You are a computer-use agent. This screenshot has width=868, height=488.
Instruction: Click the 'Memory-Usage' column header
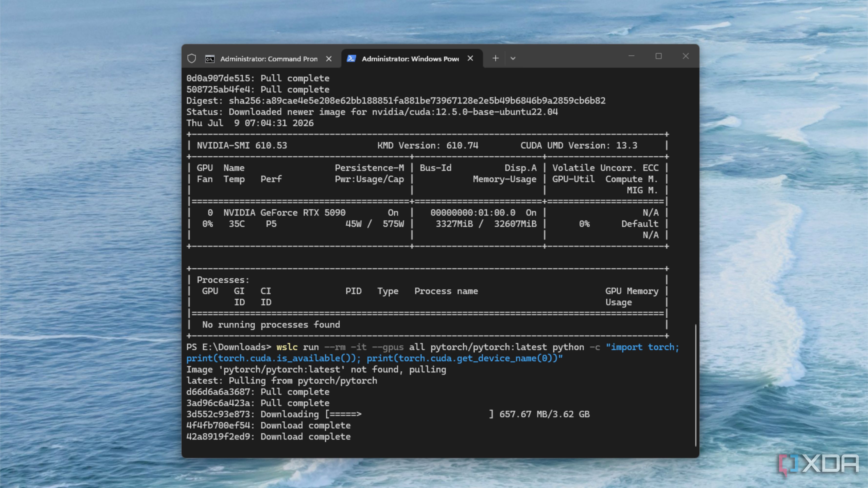coord(505,179)
